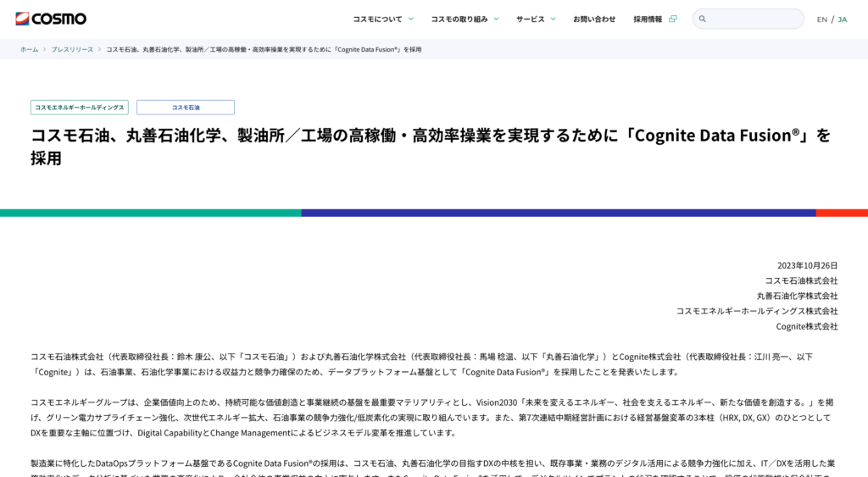Click Cognite株式会社 under company list
Viewport: 868px width, 477px height.
[x=807, y=326]
